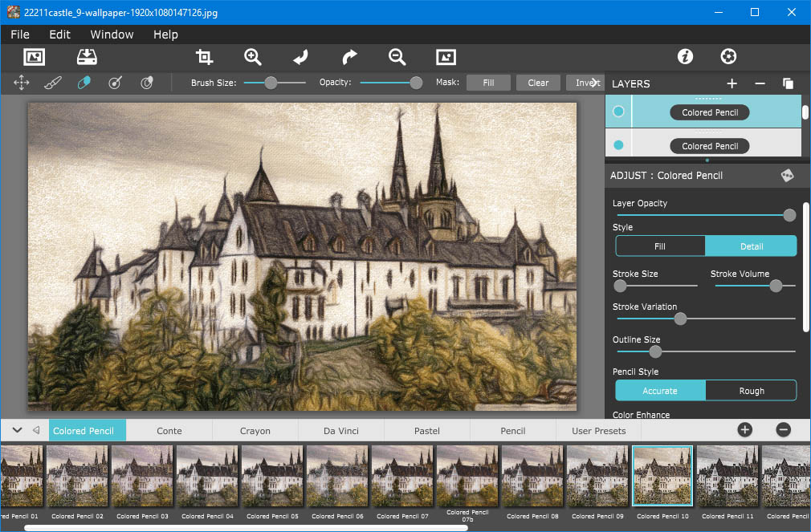The image size is (811, 532).
Task: Select the last mask tool before Brush Size
Action: point(147,83)
